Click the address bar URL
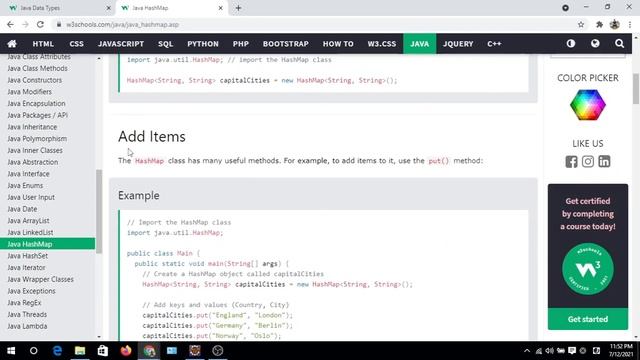This screenshot has height=360, width=640. [x=122, y=24]
